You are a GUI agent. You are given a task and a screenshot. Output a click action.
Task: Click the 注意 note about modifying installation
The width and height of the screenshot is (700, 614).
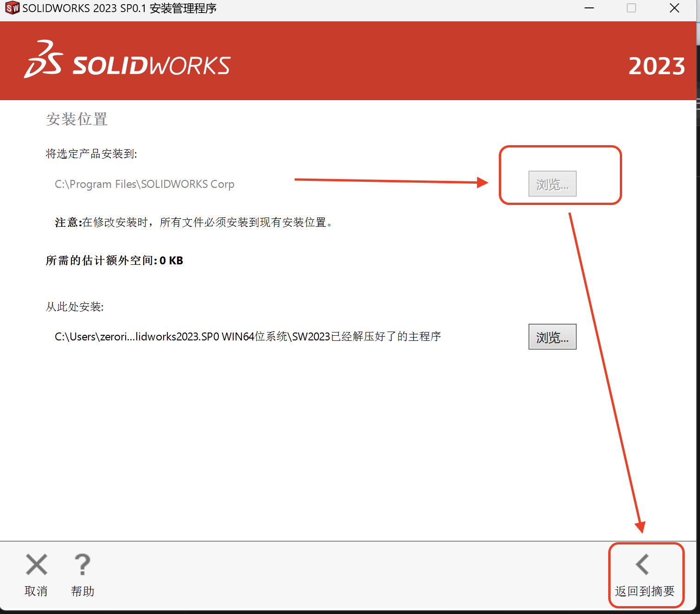click(194, 223)
